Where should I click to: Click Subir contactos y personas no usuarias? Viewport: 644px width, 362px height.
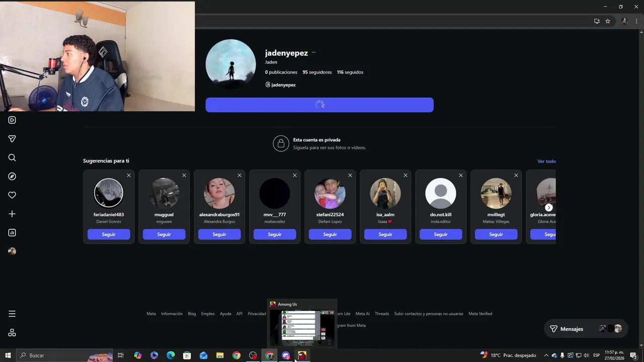tap(429, 314)
